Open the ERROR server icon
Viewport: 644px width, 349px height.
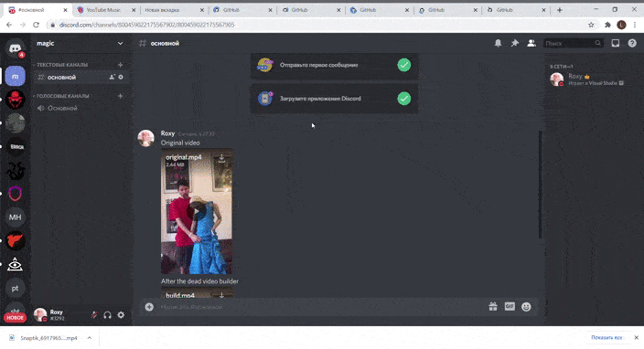coord(16,147)
